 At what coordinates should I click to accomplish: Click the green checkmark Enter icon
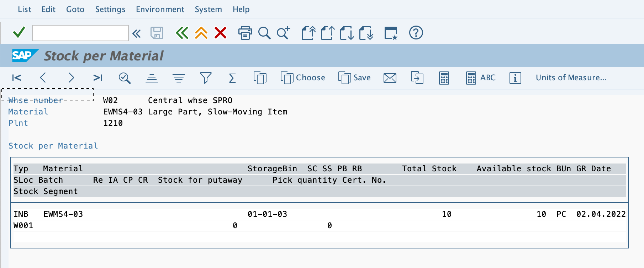[19, 33]
